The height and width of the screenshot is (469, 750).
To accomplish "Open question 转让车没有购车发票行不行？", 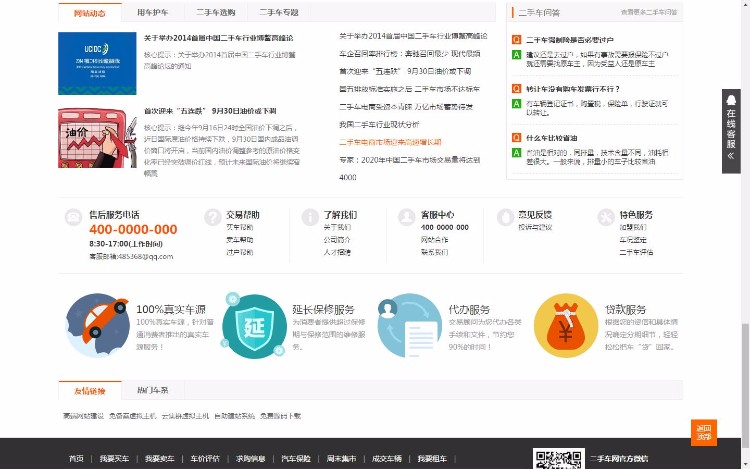I will click(573, 89).
